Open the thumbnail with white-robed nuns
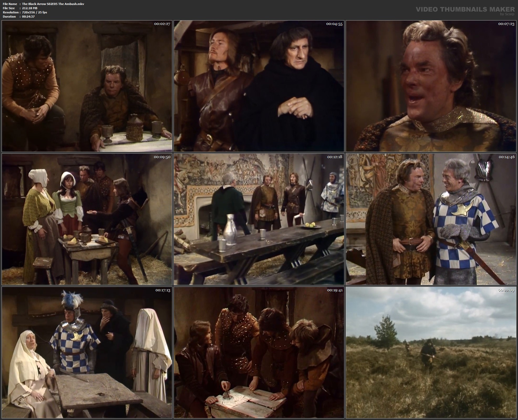 [x=87, y=352]
